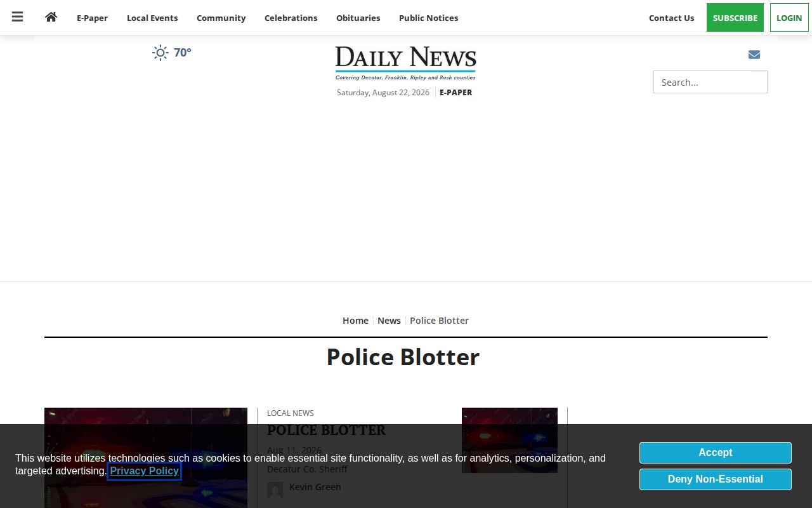Focus the Search input field
The image size is (812, 508).
coord(710,82)
